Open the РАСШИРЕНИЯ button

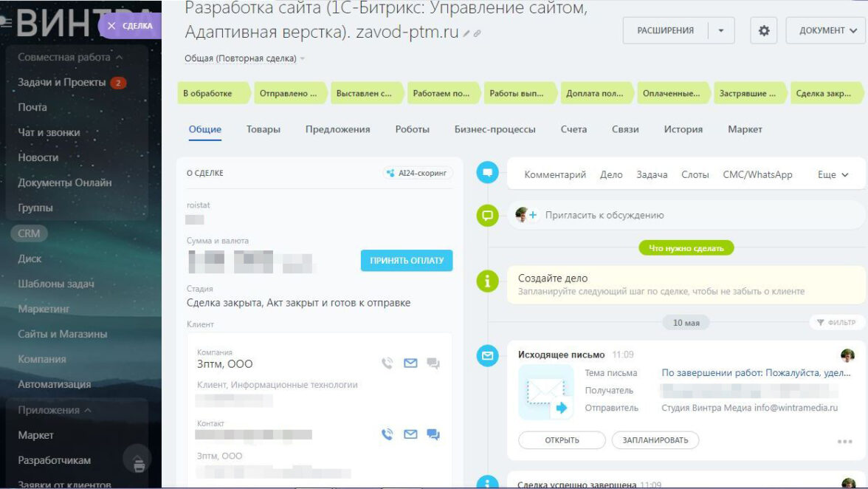point(666,30)
